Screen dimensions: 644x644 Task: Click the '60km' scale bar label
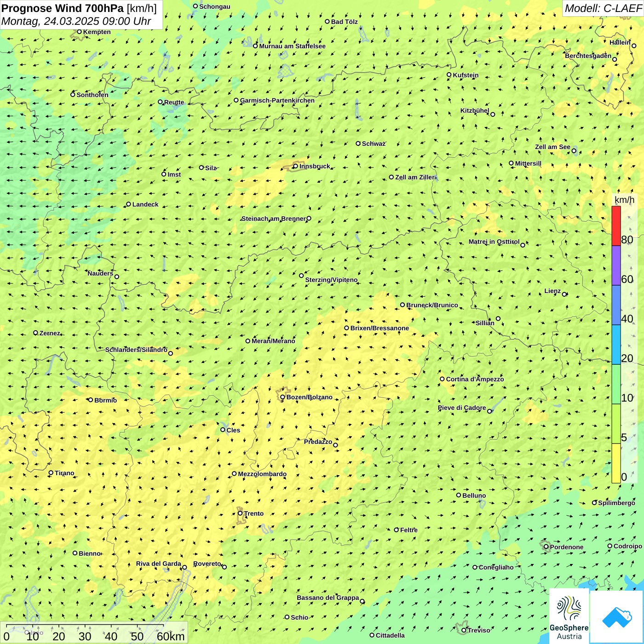[171, 636]
